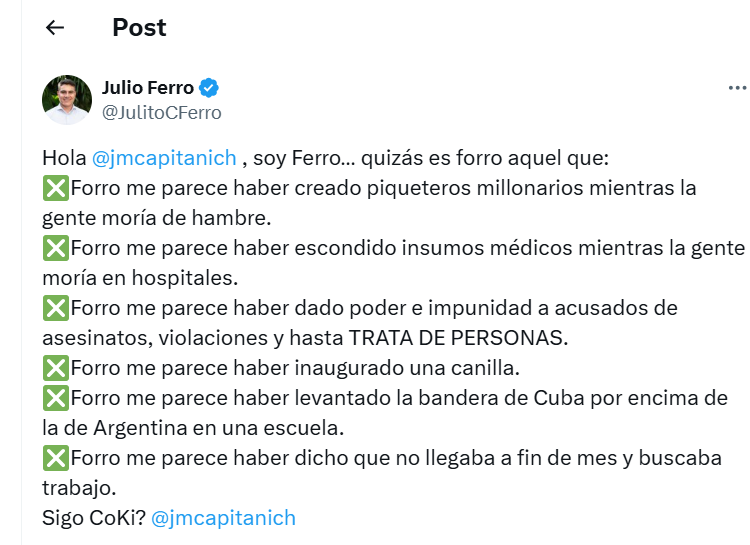Click the cross emoji before the inaugurado una canilla line

(54, 368)
